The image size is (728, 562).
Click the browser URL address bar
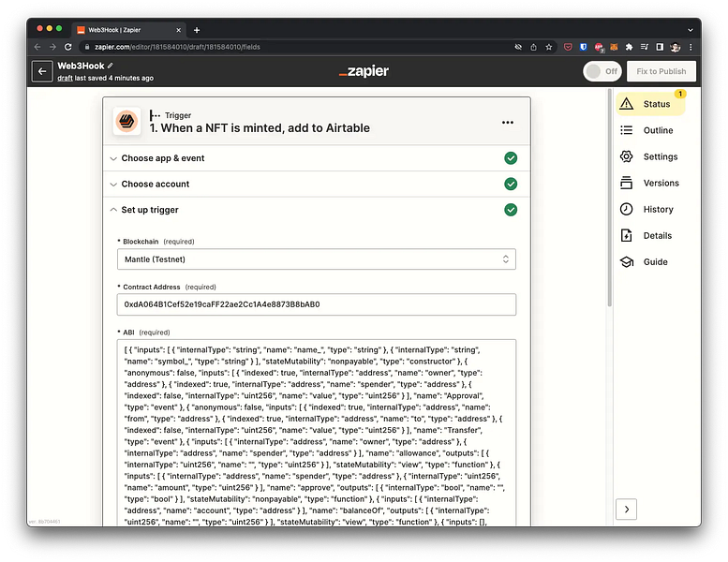[295, 47]
